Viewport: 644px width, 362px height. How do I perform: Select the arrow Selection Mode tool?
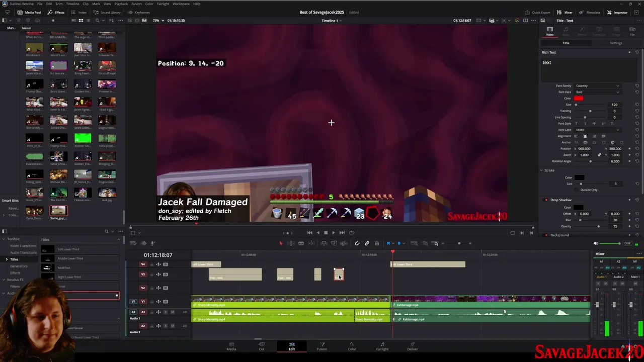coord(281,243)
